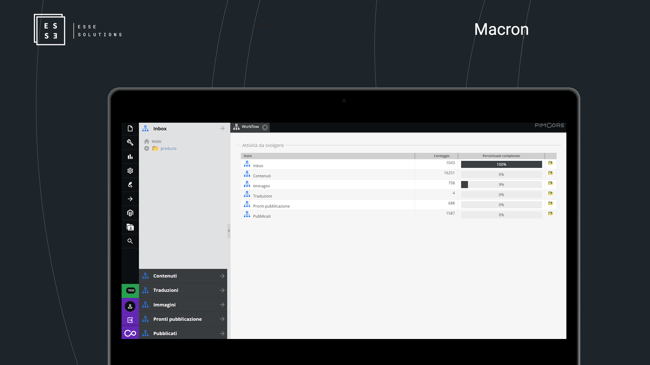Select the Inizio tree item
650x365 pixels.
156,141
